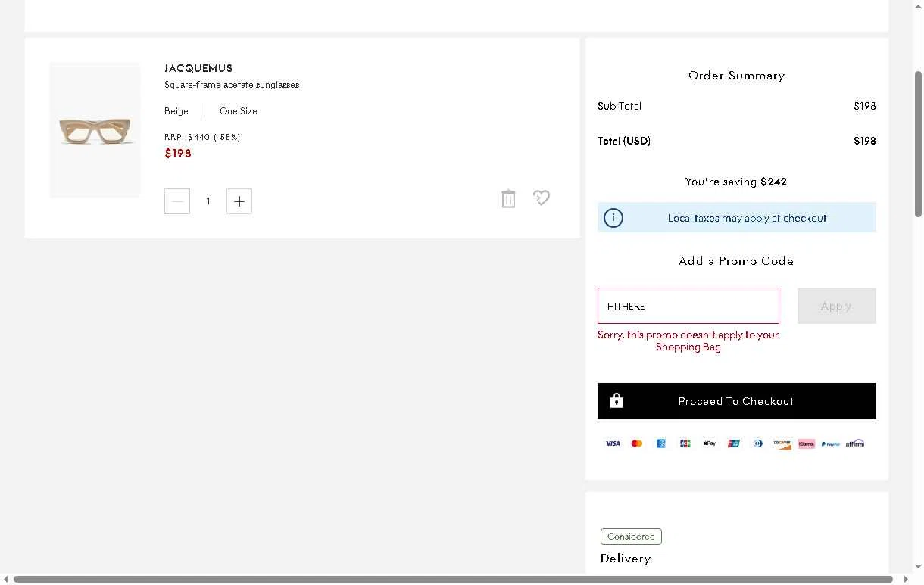
Task: Click the UnionPay payment icon
Action: coord(734,443)
